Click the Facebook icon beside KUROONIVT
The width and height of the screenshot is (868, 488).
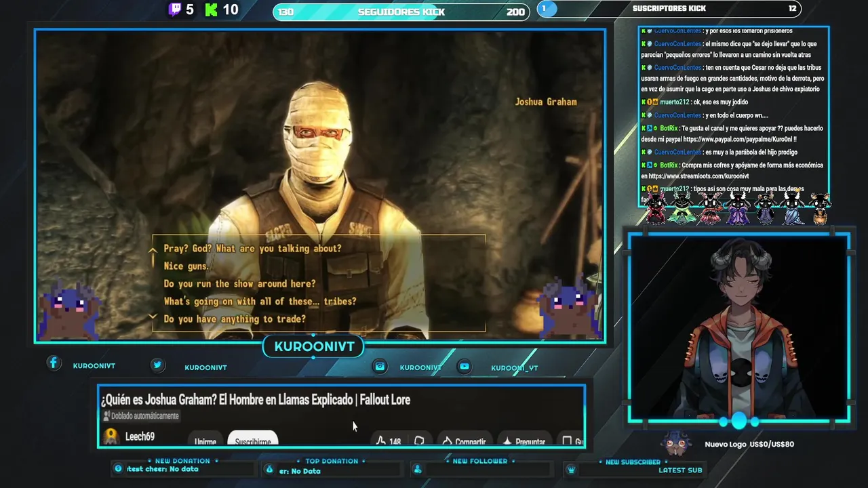pyautogui.click(x=54, y=363)
